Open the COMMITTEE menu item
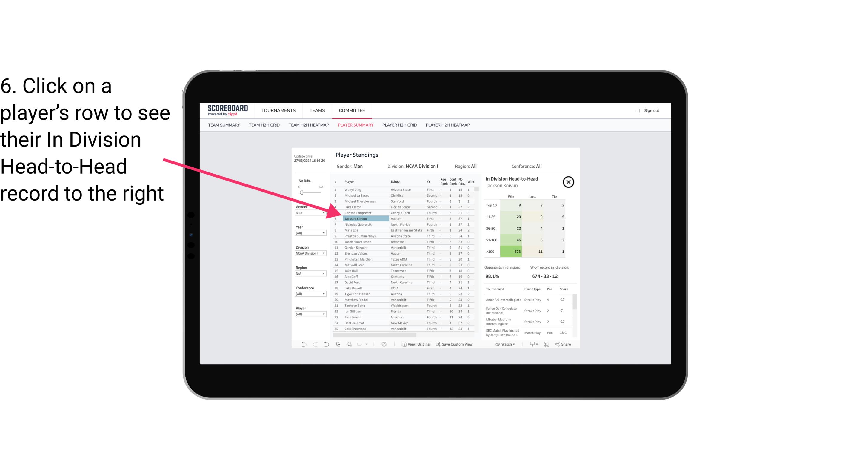The image size is (868, 467). tap(352, 110)
